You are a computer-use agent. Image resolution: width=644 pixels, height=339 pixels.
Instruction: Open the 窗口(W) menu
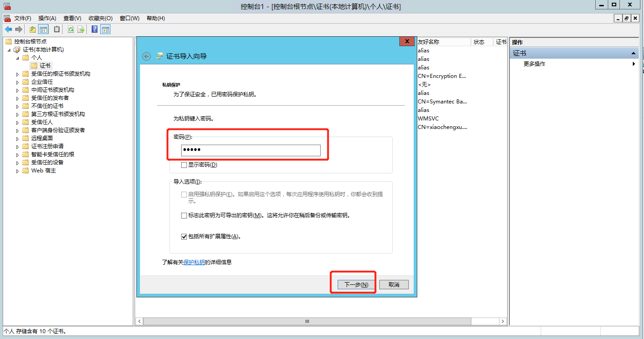(130, 18)
